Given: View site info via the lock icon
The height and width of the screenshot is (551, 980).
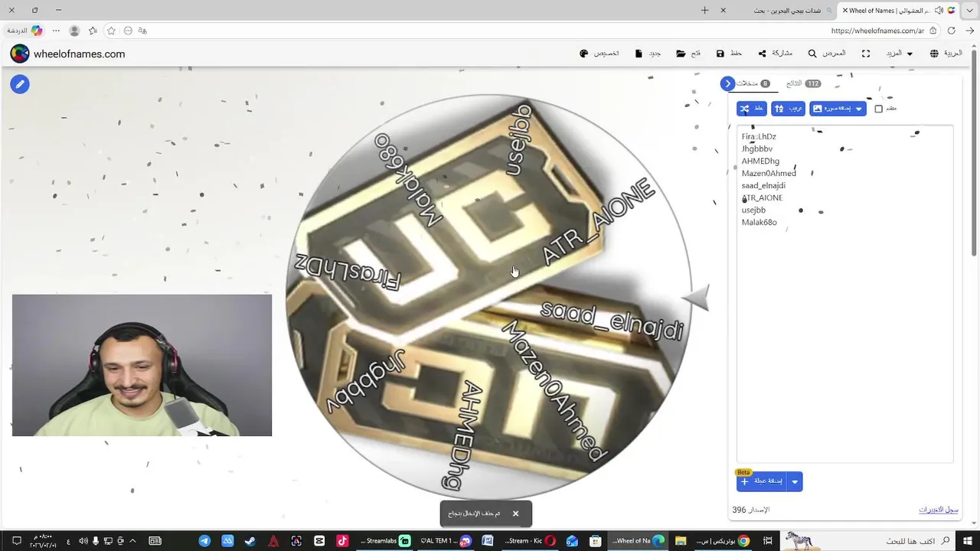Looking at the screenshot, I should coord(933,31).
